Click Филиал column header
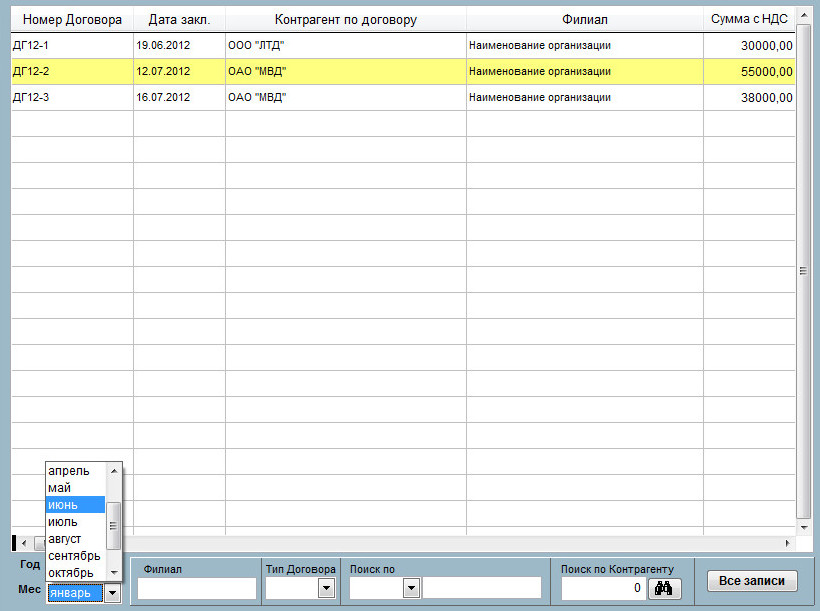 (585, 20)
